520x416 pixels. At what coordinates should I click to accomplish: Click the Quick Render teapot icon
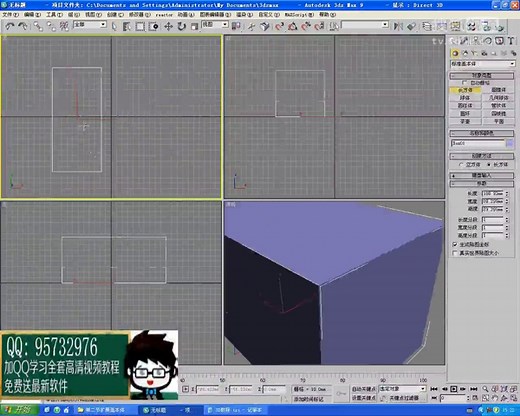(499, 26)
